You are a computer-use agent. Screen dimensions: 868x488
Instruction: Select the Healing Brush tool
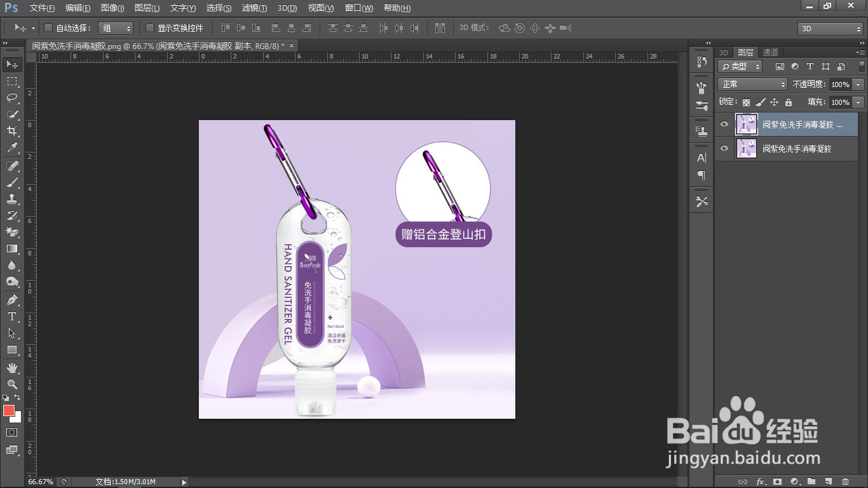tap(12, 166)
